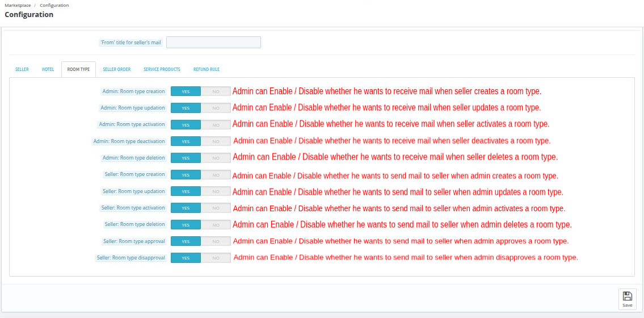
Task: Click the 'Admin: Room type deletion' label
Action: tap(133, 158)
